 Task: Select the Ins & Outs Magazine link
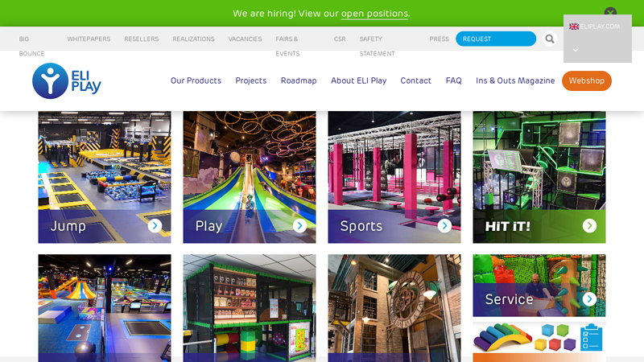515,81
